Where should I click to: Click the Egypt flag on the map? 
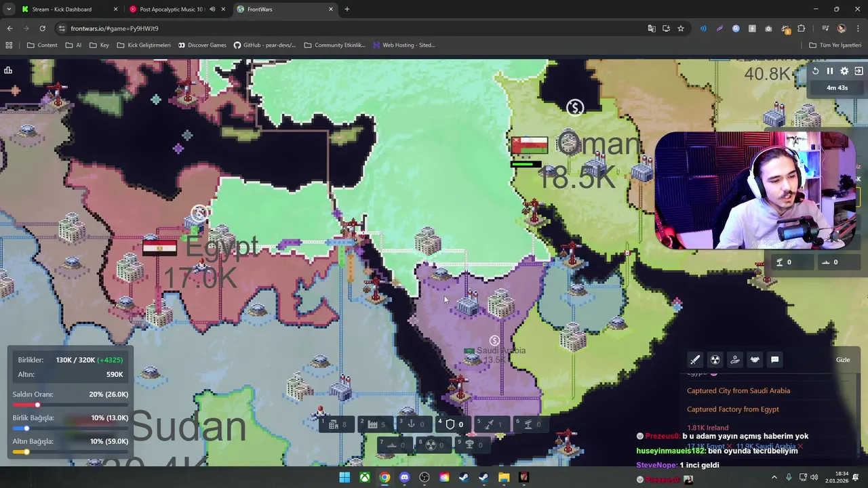[159, 247]
